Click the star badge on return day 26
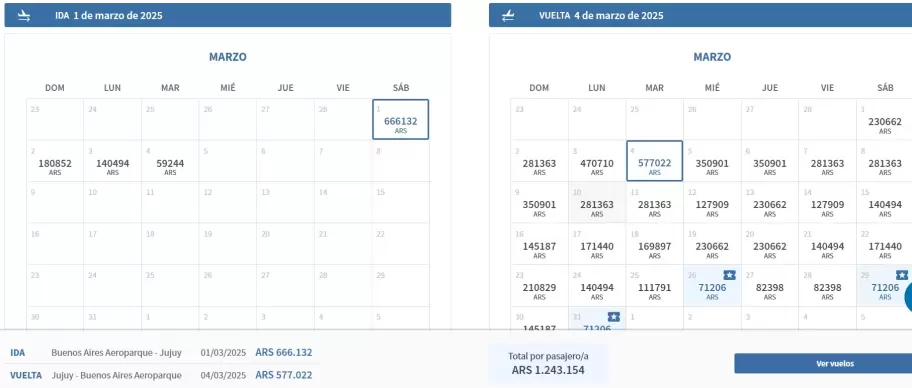This screenshot has height=388, width=912. click(729, 275)
